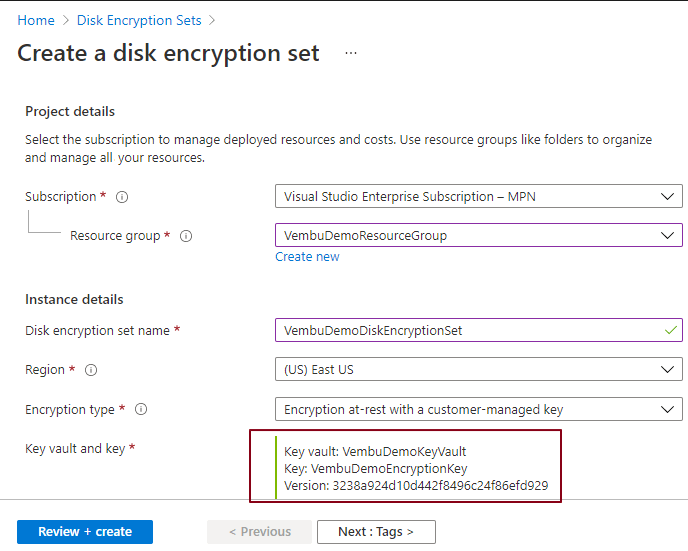The image size is (688, 551).
Task: Click the Encryption type info icon
Action: [141, 409]
